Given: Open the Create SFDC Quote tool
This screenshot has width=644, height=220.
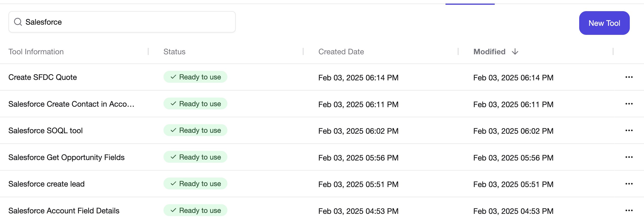Looking at the screenshot, I should [x=43, y=77].
